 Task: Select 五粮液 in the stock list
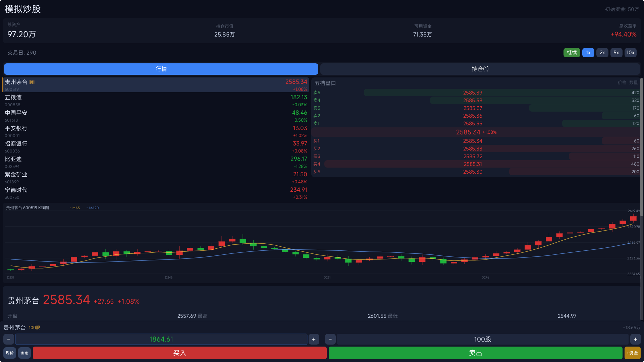[x=156, y=101]
